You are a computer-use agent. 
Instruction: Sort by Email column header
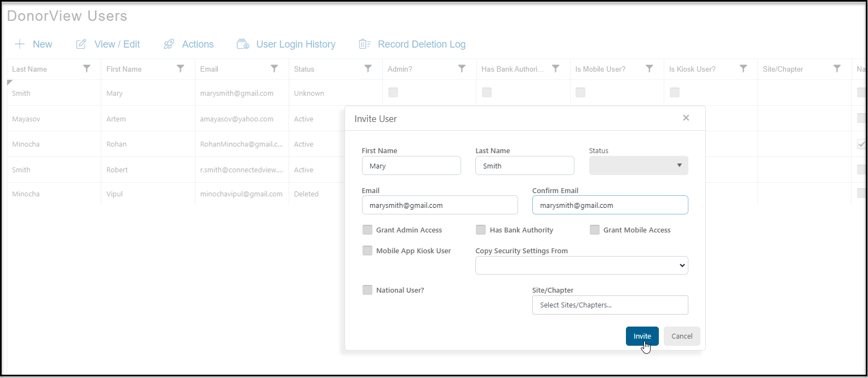tap(209, 69)
